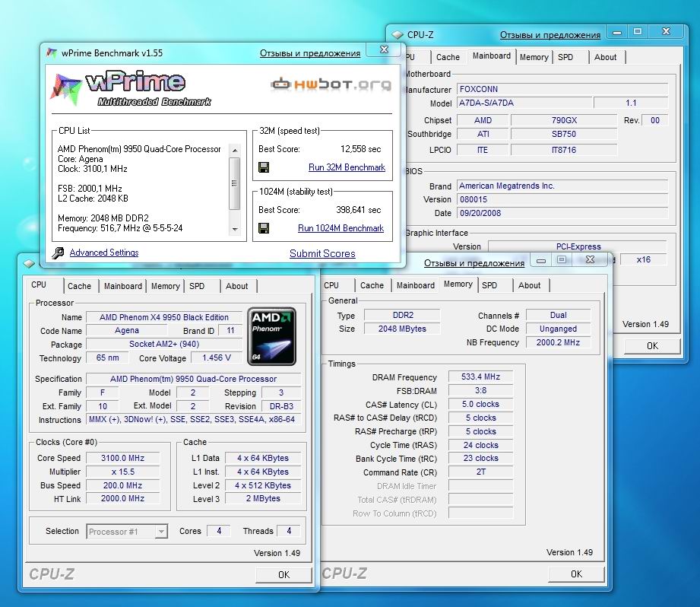
Task: Click the CPU List scrollbar down arrow
Action: point(235,230)
